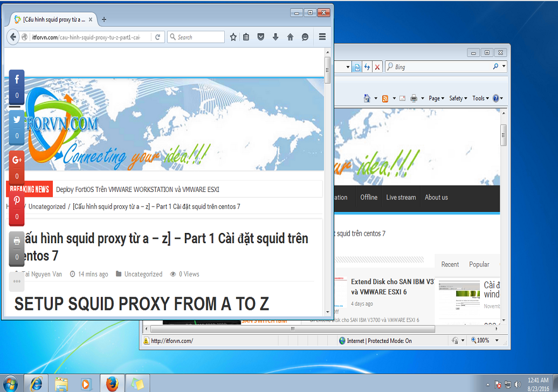
Task: Click the Pinterest share button
Action: click(17, 201)
